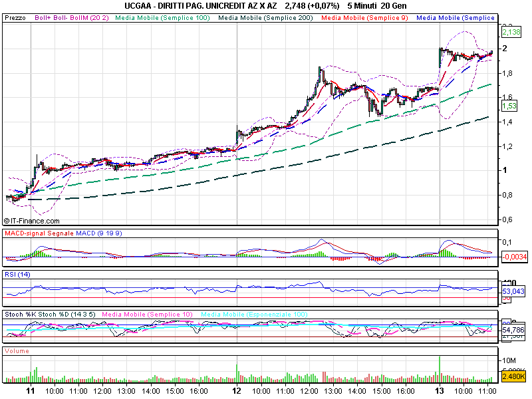
Task: Click the 'Volume' panel label
Action: tap(17, 351)
